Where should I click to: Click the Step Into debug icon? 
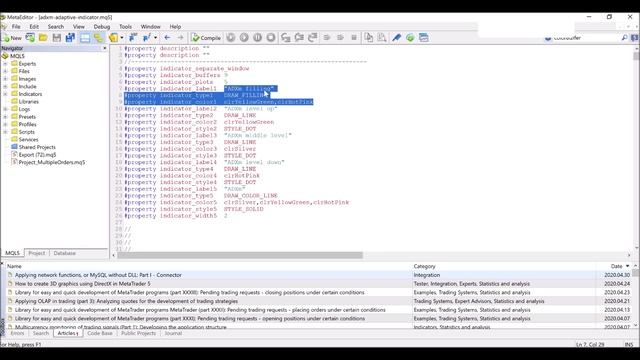click(286, 38)
